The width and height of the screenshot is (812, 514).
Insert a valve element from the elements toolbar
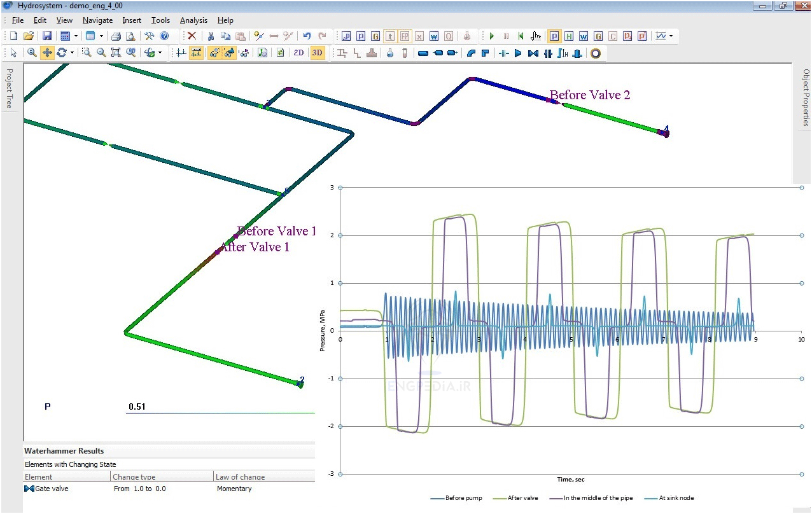point(532,53)
